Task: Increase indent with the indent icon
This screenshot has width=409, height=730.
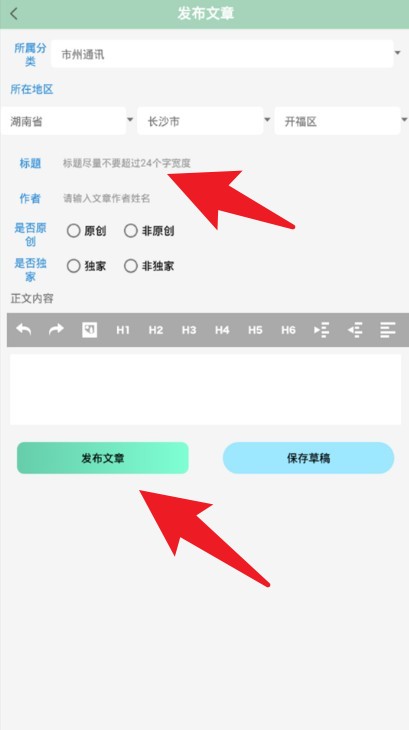Action: (322, 330)
